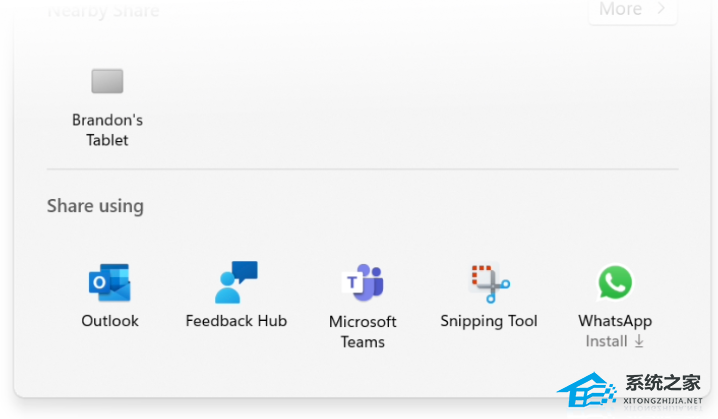Click the download arrow beside Install

(x=639, y=342)
